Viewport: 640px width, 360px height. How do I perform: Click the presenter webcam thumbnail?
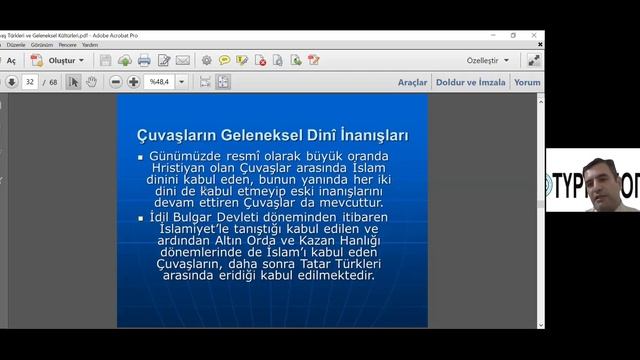tap(593, 180)
